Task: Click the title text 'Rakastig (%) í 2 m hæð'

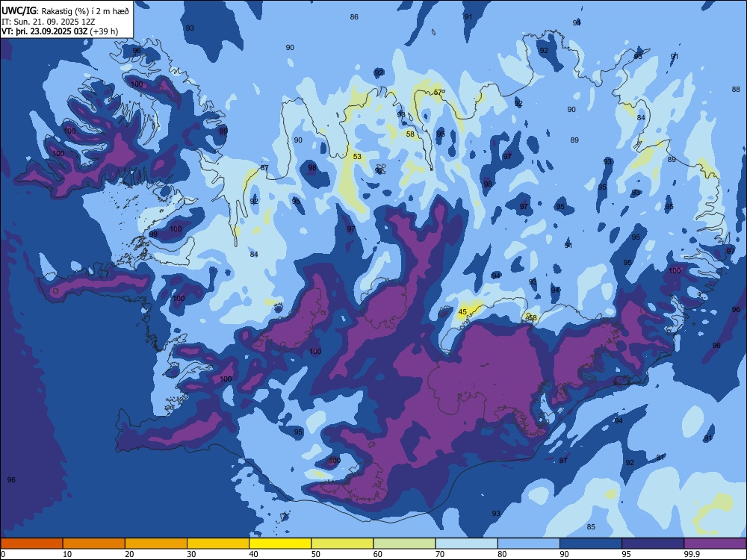Action: click(85, 11)
